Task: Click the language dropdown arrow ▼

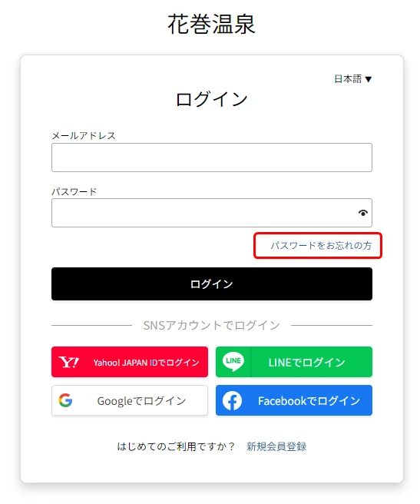Action: point(369,79)
